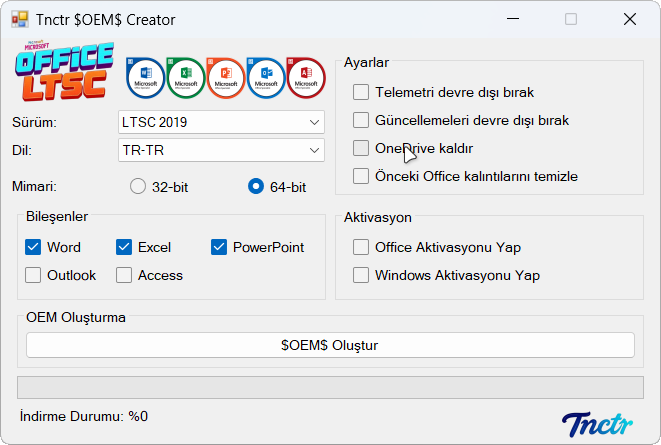Click the Sürüm: label

(34, 123)
